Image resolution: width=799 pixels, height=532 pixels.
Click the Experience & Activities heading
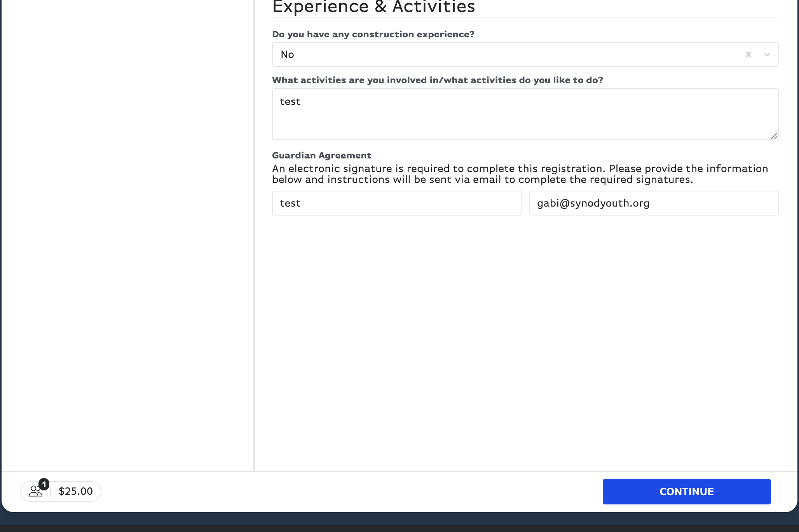click(x=373, y=7)
